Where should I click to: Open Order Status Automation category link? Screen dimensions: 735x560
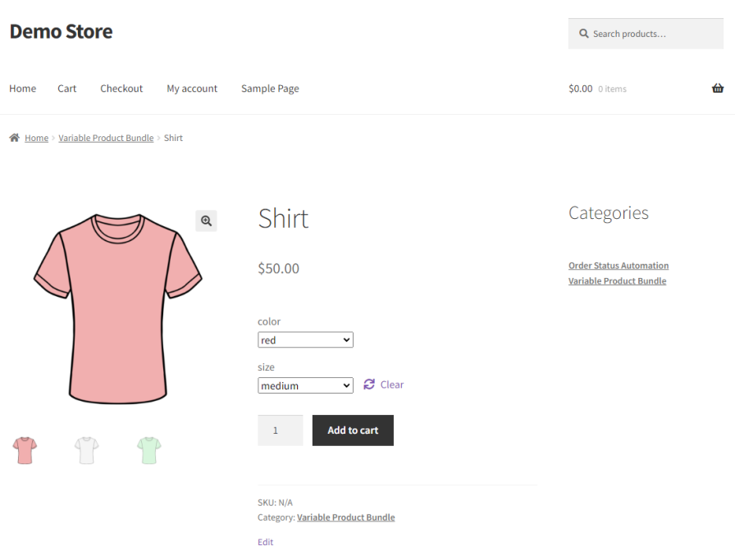619,266
